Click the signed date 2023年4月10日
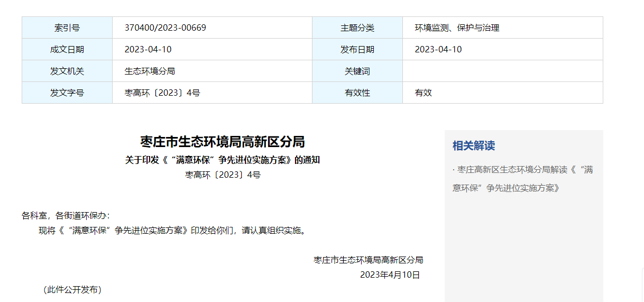644x302 pixels. (x=390, y=275)
